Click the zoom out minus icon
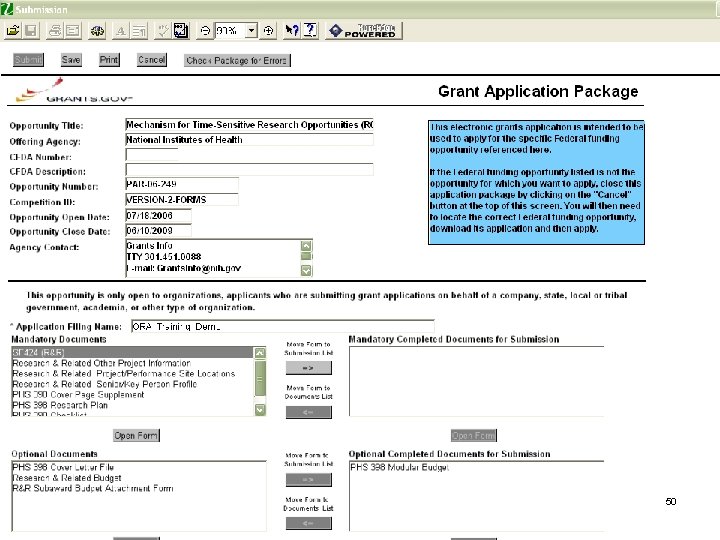This screenshot has width=720, height=540. [205, 31]
